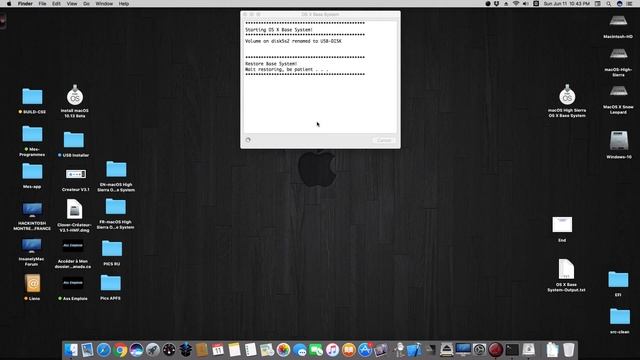Select the Aux Emplois desktop icon

tap(73, 282)
